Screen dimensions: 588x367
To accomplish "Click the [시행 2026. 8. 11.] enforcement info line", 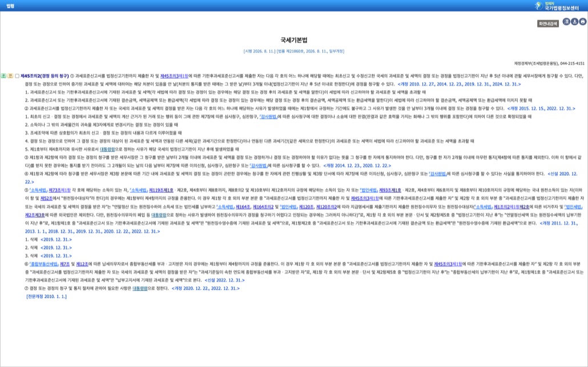I will click(x=293, y=51).
